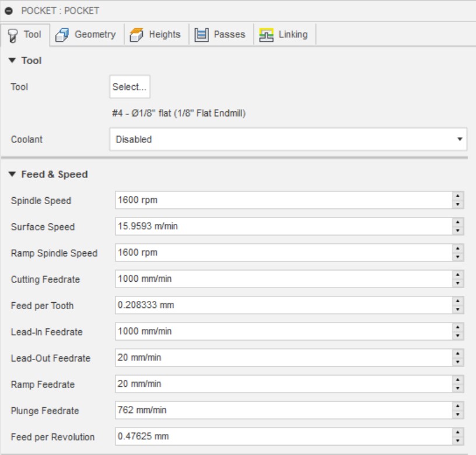Viewport: 476px width, 455px height.
Task: Switch to the Tool tab
Action: coord(25,35)
